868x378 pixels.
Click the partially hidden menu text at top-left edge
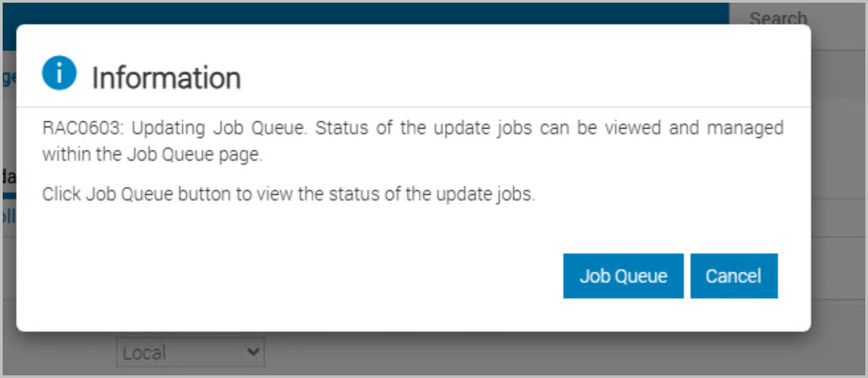(x=8, y=77)
